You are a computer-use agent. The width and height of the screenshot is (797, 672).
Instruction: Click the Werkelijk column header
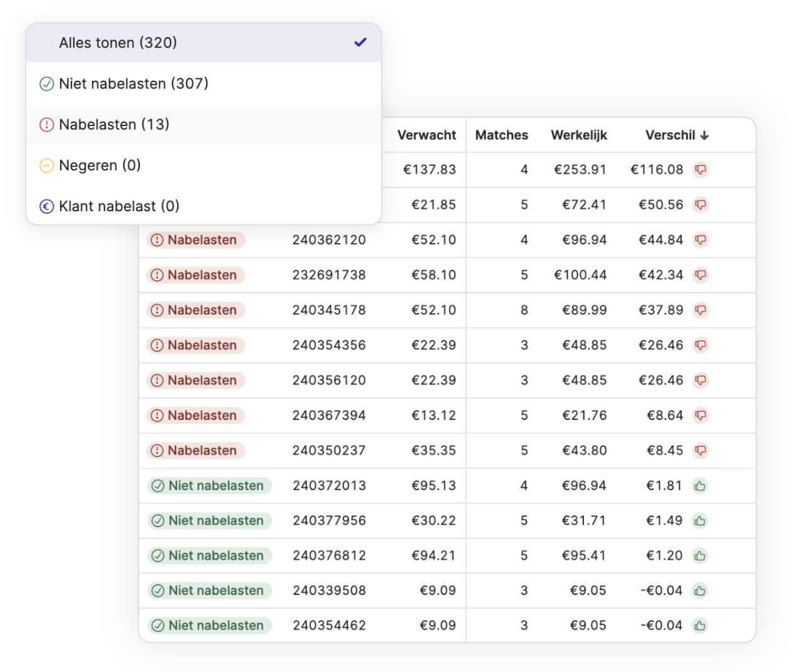[x=579, y=135]
